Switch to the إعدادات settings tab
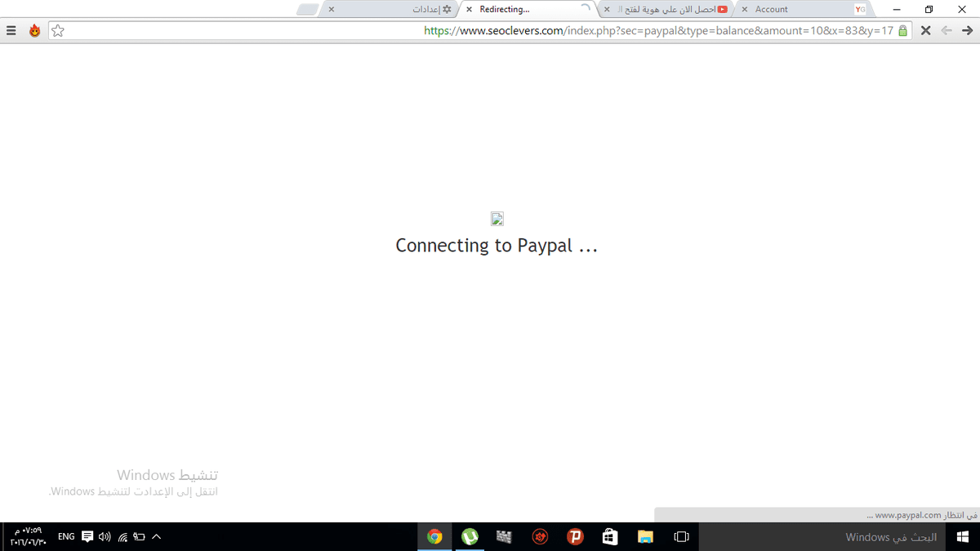Screen dimensions: 980x551 pyautogui.click(x=392, y=10)
